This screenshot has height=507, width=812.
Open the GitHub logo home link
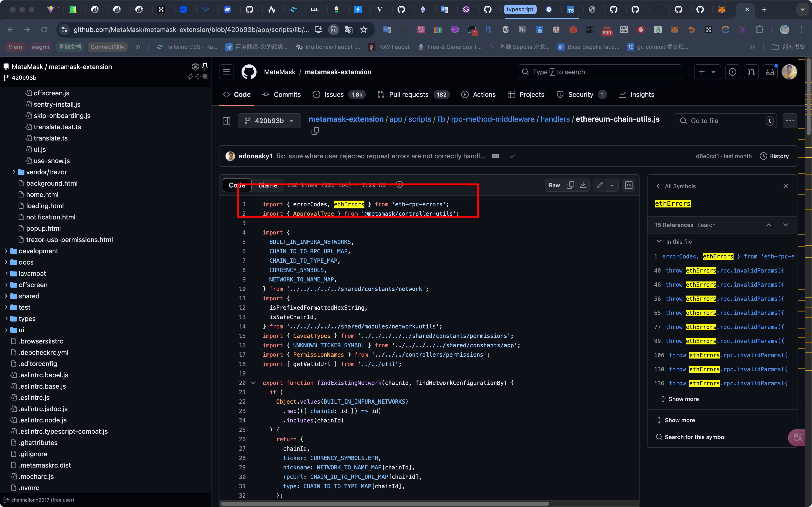coord(249,72)
